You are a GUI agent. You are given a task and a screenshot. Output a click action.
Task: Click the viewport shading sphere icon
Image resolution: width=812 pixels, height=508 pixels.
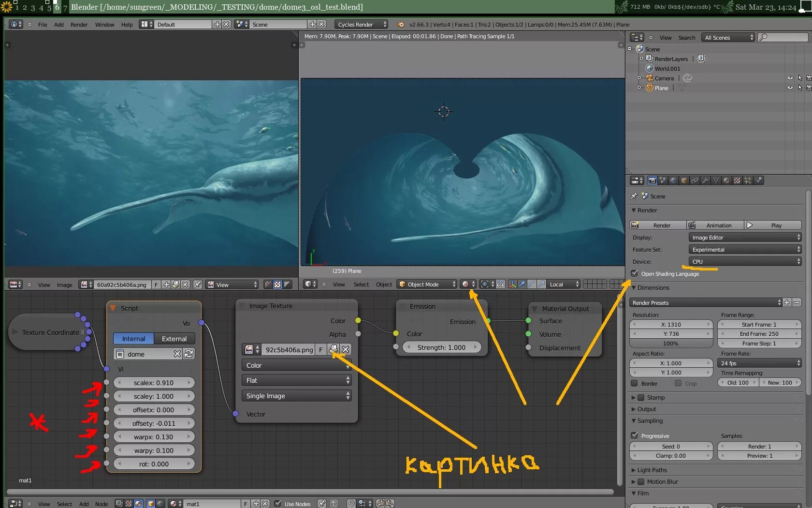click(x=465, y=284)
